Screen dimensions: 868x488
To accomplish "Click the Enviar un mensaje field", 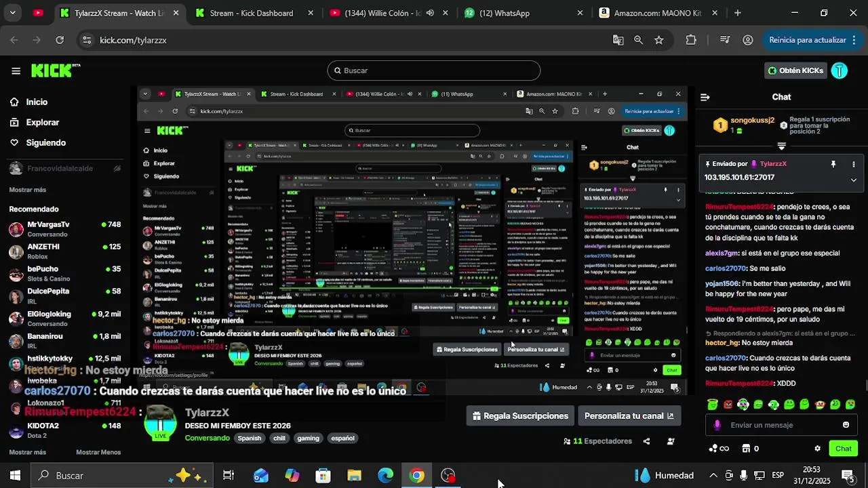I will coord(781,425).
